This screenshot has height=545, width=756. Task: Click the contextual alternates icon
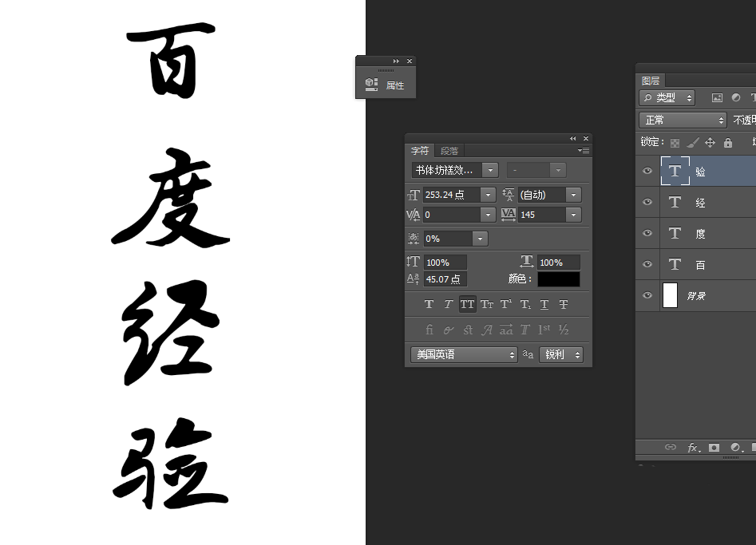pos(449,330)
